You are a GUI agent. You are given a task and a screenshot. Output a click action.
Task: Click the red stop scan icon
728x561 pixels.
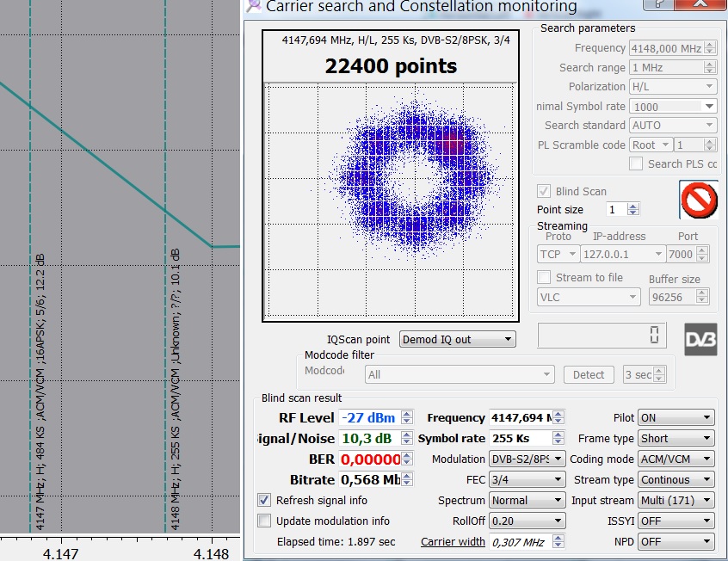coord(699,200)
